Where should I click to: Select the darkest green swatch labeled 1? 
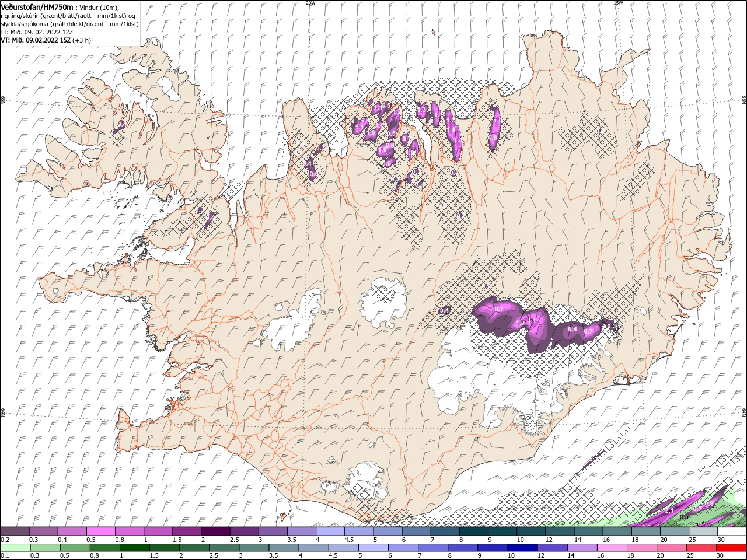click(134, 548)
